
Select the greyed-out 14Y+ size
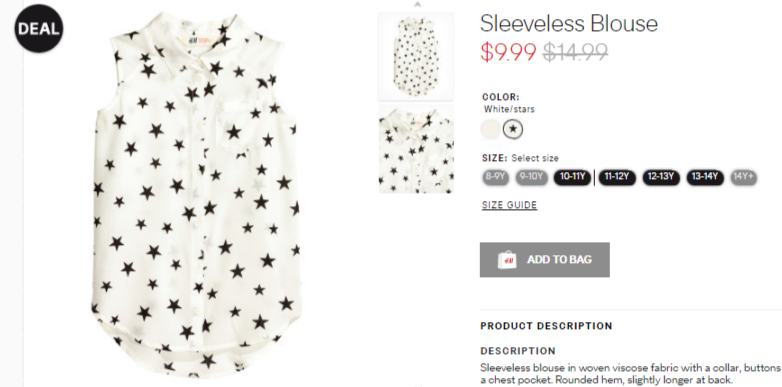point(744,177)
